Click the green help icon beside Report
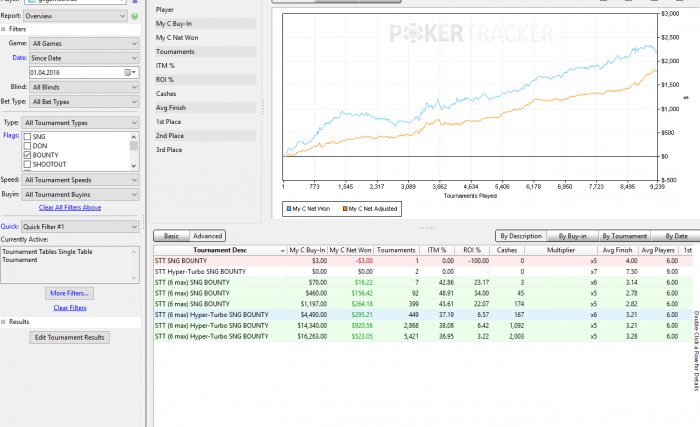 [134, 16]
